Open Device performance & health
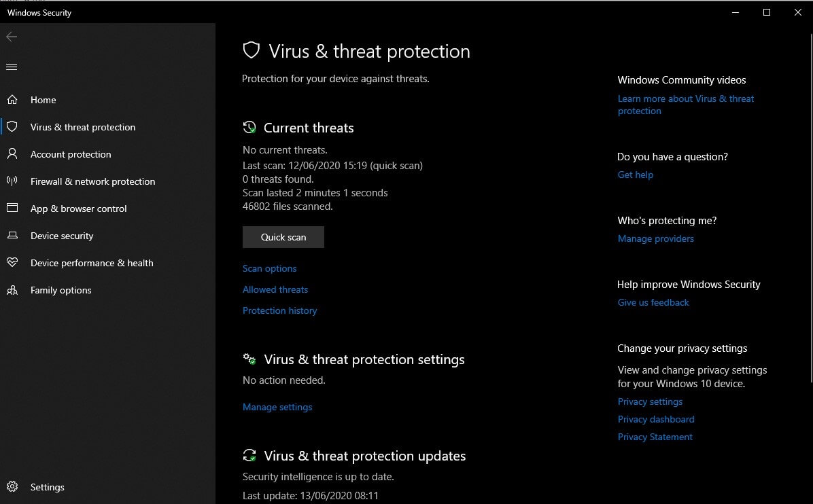This screenshot has height=504, width=813. [x=92, y=263]
